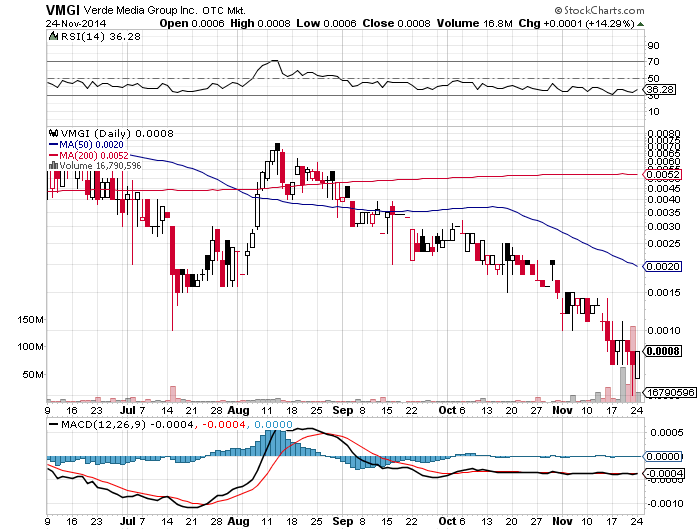Click the High 0.0008 value
Image resolution: width=700 pixels, height=530 pixels.
(260, 23)
